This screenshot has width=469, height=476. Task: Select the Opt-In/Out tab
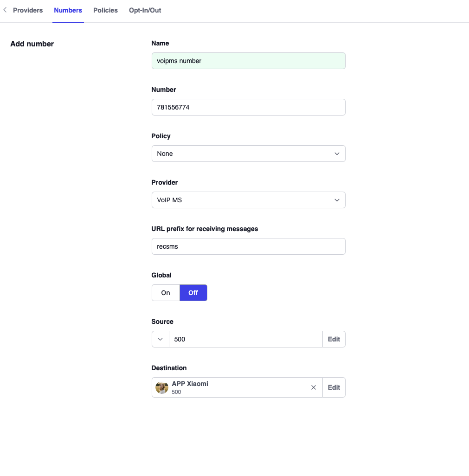145,10
